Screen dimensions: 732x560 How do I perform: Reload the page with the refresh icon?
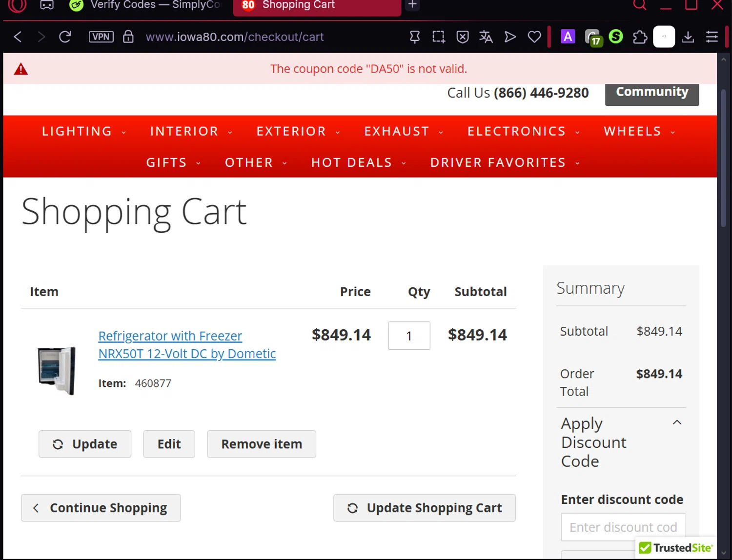pyautogui.click(x=65, y=37)
